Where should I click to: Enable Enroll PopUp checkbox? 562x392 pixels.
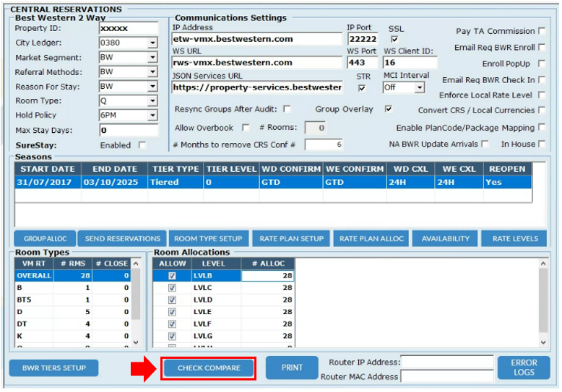coord(542,64)
